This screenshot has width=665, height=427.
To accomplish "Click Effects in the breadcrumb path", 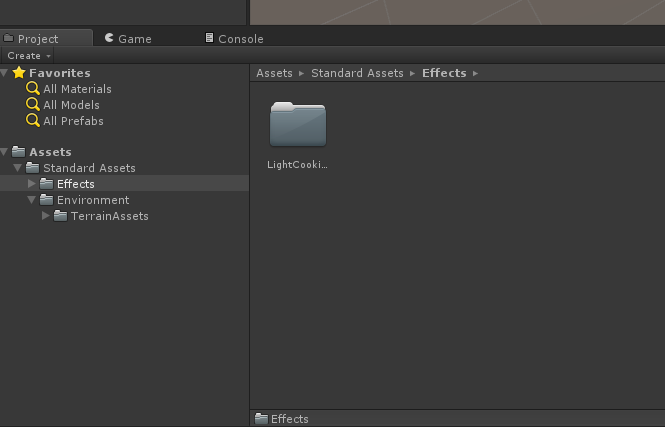I will click(x=444, y=73).
